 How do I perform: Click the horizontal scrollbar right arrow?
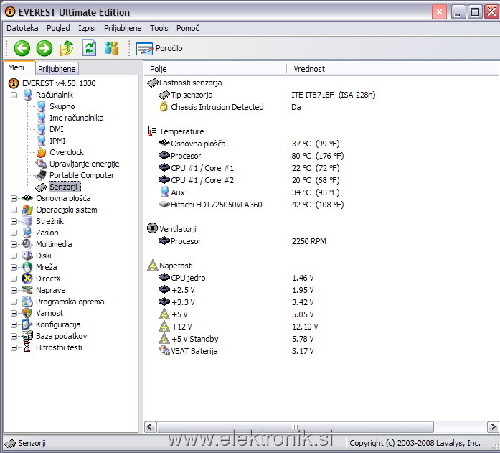(x=493, y=427)
